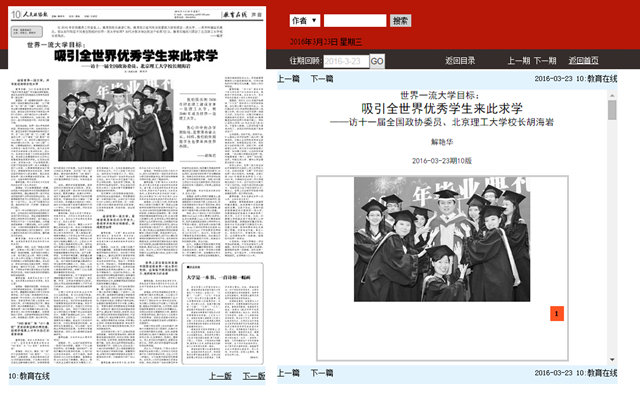Viewport: 640px width, 394px height.
Task: Go to previous issue via 上一期
Action: pos(519,61)
